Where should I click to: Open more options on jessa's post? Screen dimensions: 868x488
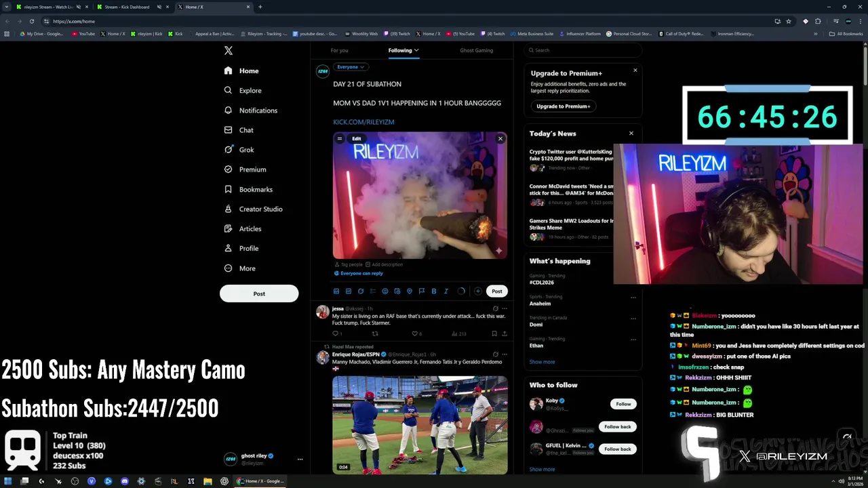pyautogui.click(x=504, y=308)
